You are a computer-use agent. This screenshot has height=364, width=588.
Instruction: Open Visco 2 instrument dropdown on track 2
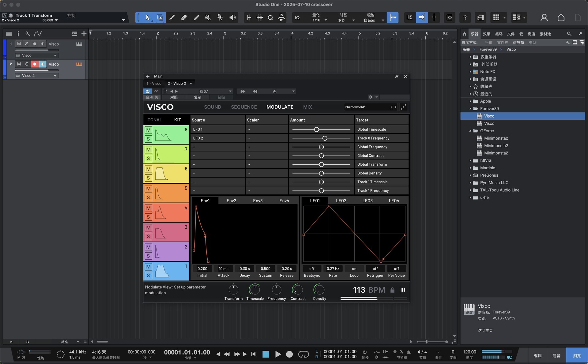coord(36,76)
